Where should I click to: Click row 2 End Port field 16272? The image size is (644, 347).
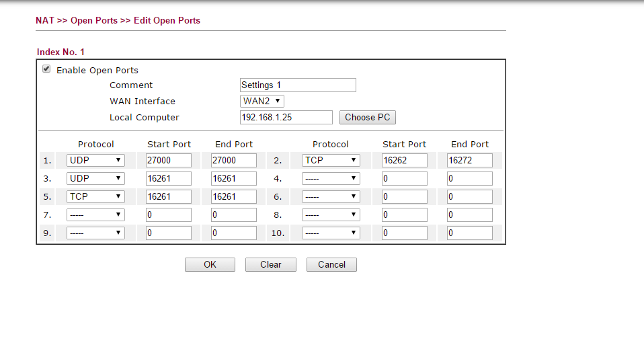[x=469, y=161]
